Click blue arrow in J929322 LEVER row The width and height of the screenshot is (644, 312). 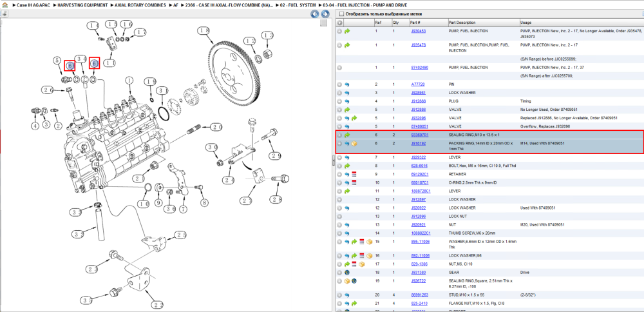[x=347, y=157]
